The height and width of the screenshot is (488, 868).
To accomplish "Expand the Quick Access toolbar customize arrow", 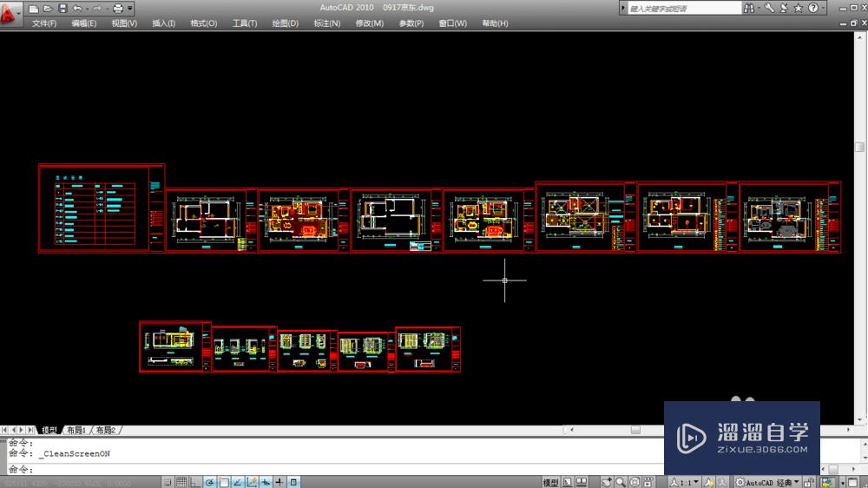I will [131, 9].
